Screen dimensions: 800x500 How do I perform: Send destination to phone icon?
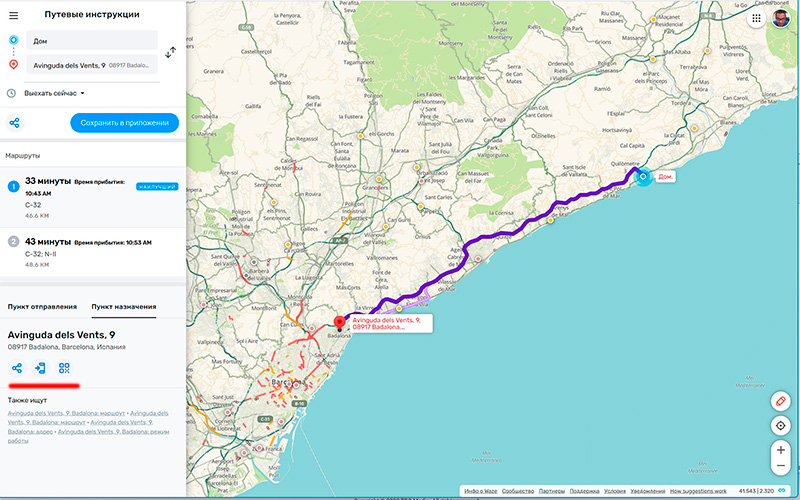(x=40, y=368)
